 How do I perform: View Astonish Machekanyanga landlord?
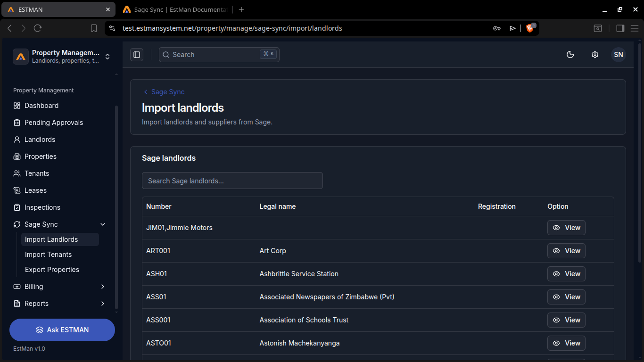click(x=566, y=343)
